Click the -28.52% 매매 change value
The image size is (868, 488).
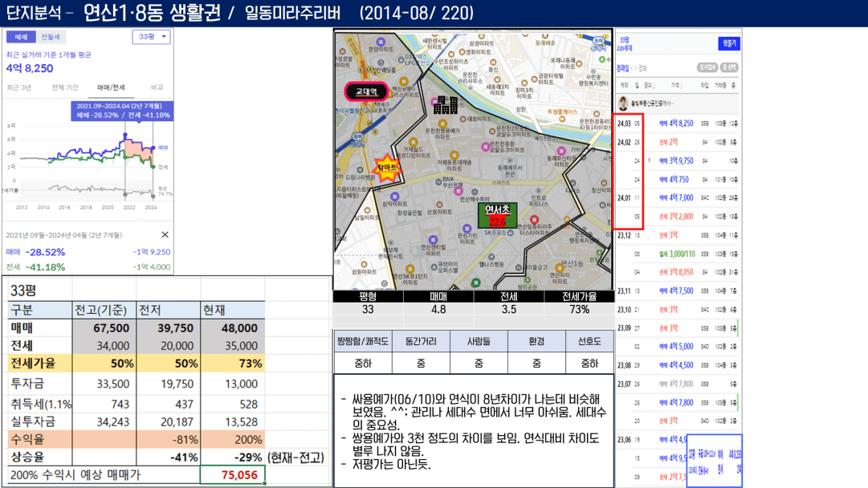pyautogui.click(x=45, y=252)
